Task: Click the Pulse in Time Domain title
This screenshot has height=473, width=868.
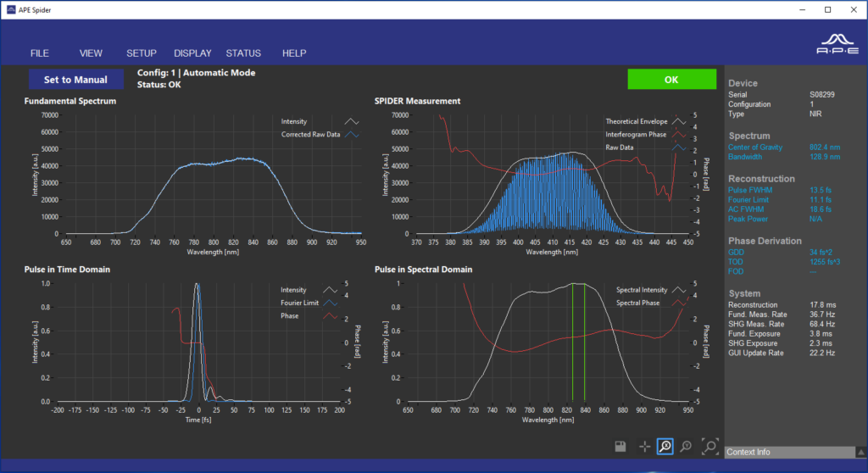Action: (67, 270)
